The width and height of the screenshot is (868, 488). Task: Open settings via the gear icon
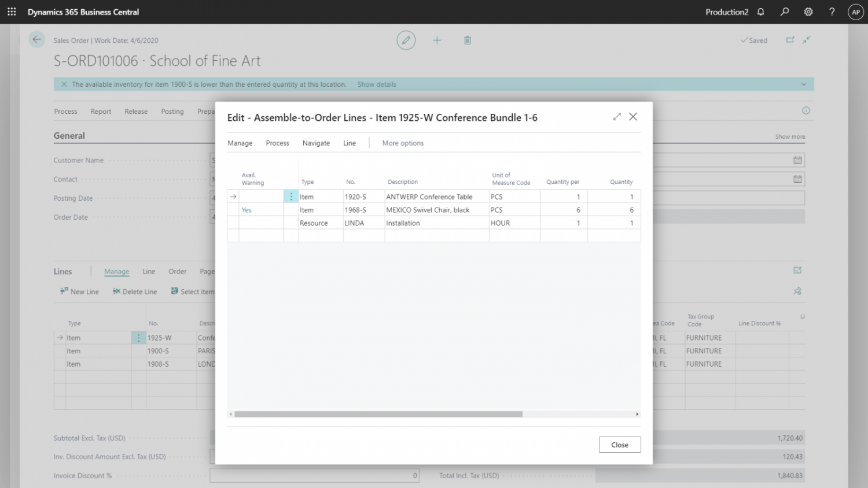click(x=808, y=12)
